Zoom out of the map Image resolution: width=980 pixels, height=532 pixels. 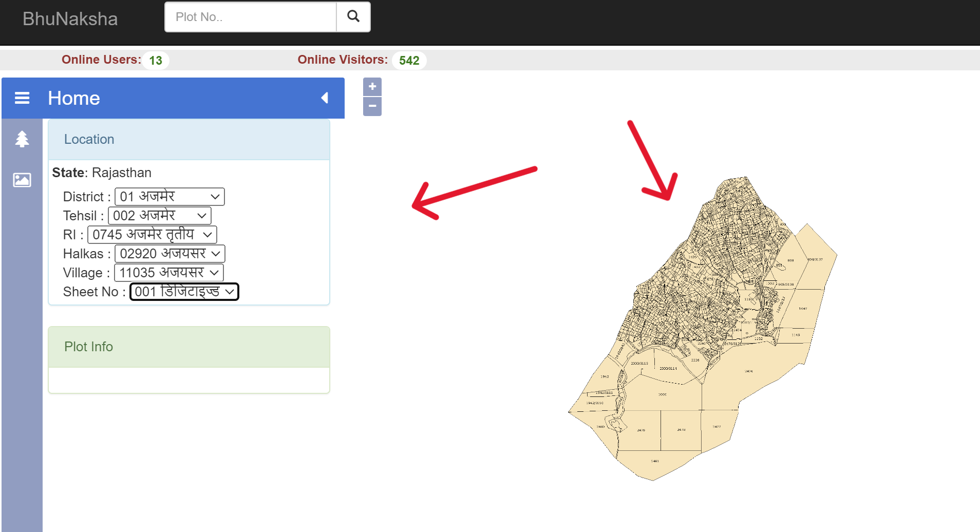tap(372, 106)
